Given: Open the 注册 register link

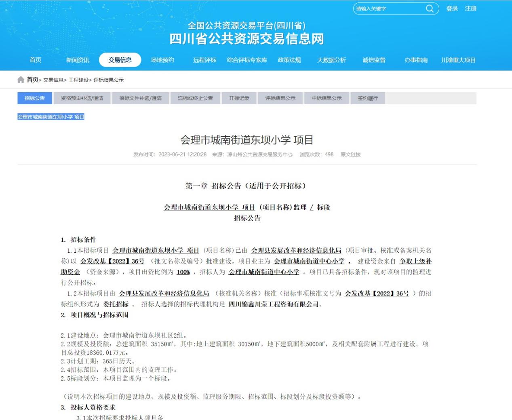Looking at the screenshot, I should pyautogui.click(x=470, y=8).
